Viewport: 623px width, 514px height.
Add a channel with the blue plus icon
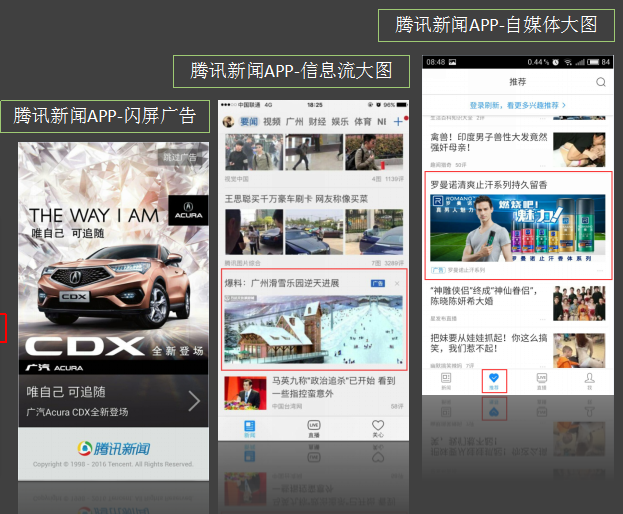coord(398,122)
